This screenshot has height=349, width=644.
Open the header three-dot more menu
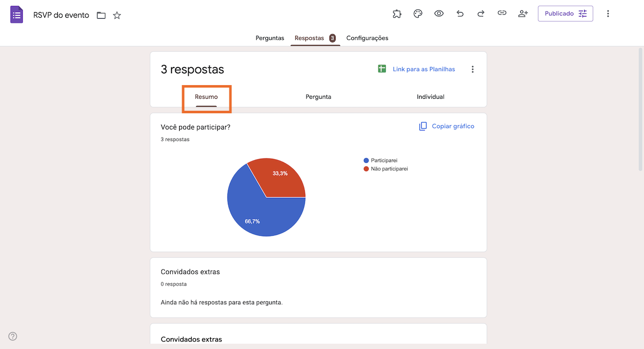pos(608,14)
